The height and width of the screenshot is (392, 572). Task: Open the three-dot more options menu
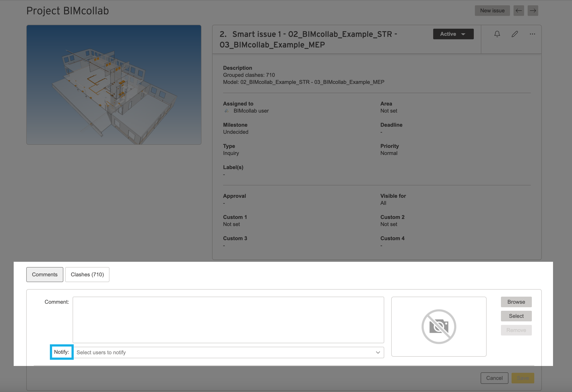pyautogui.click(x=532, y=34)
